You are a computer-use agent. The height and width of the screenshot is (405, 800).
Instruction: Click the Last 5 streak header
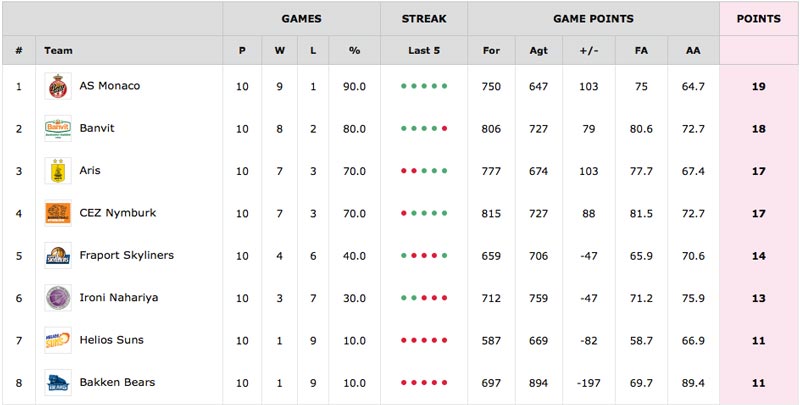click(x=424, y=50)
